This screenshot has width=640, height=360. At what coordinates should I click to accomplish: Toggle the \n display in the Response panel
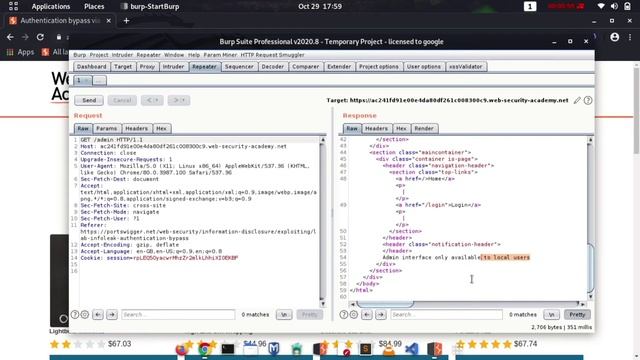point(551,315)
